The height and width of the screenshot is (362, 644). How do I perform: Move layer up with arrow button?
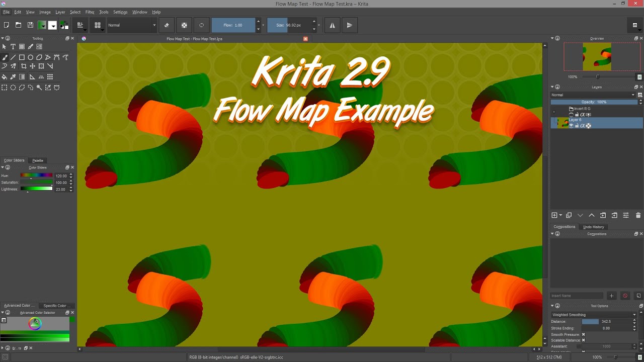click(x=592, y=215)
